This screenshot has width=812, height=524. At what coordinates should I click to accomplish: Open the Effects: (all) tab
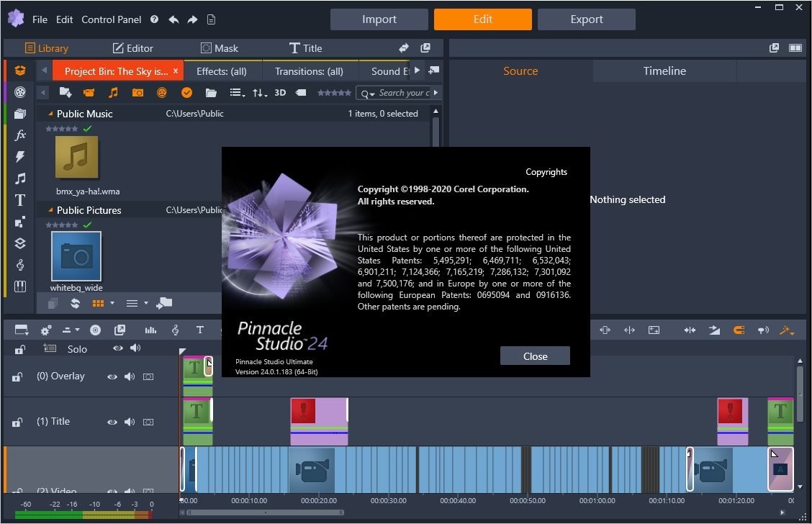click(x=222, y=71)
